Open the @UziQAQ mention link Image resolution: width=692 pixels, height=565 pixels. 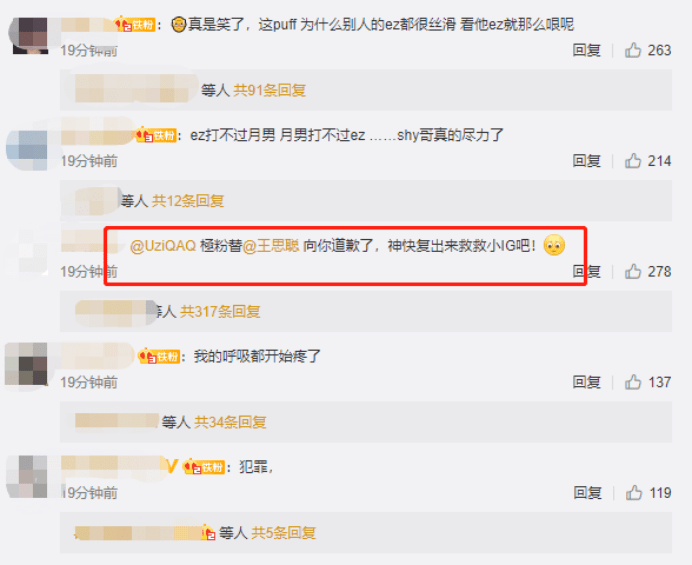(x=163, y=246)
